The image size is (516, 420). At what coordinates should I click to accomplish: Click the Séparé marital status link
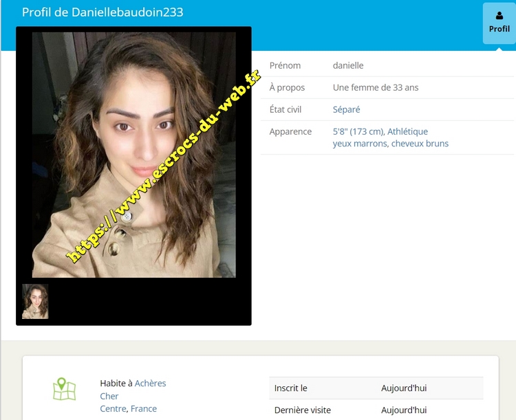[346, 109]
